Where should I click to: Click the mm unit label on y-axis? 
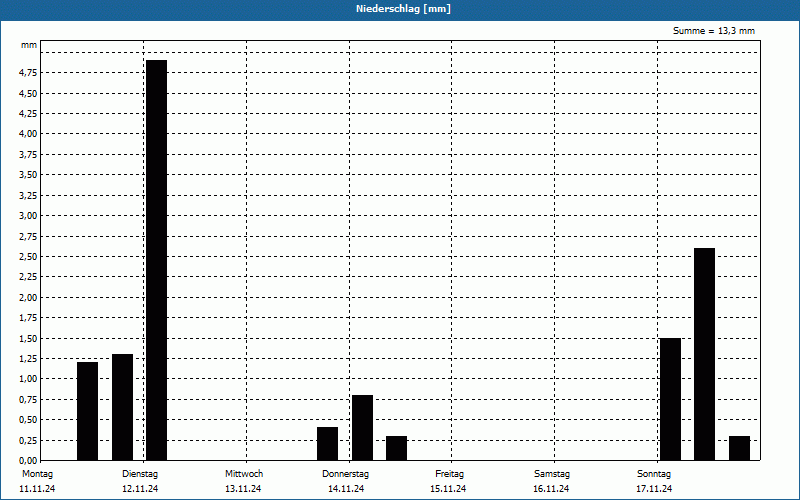tap(29, 45)
